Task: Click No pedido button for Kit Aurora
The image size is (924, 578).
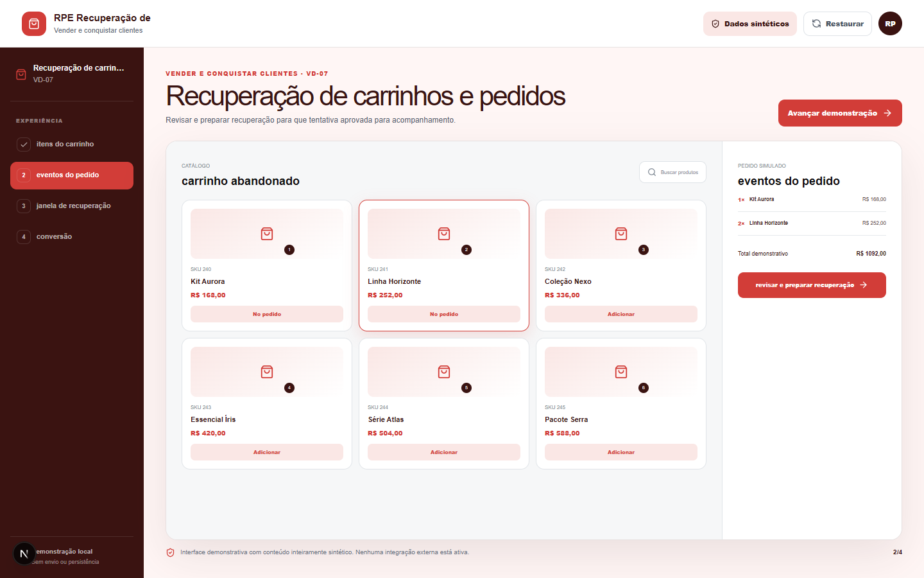Action: tap(267, 314)
